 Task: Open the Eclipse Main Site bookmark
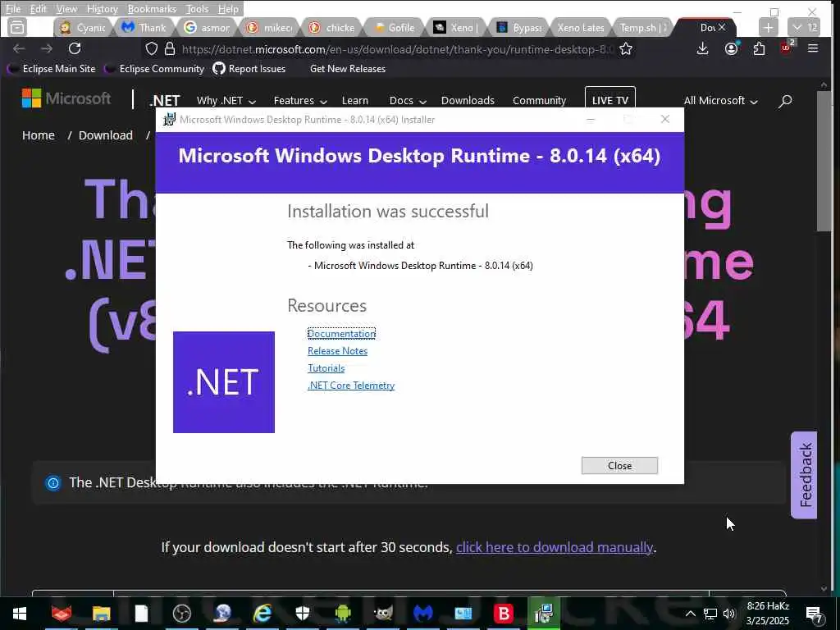[x=52, y=69]
